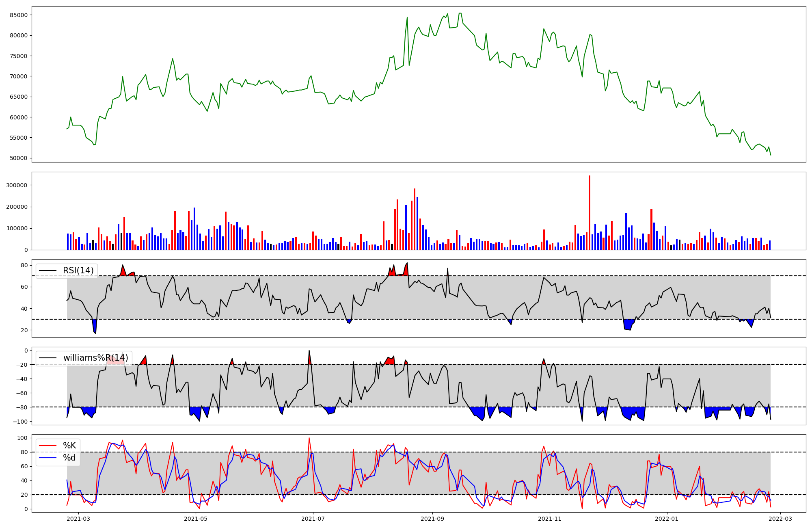Click the red %K legend line sample
812x528 pixels.
pyautogui.click(x=48, y=446)
